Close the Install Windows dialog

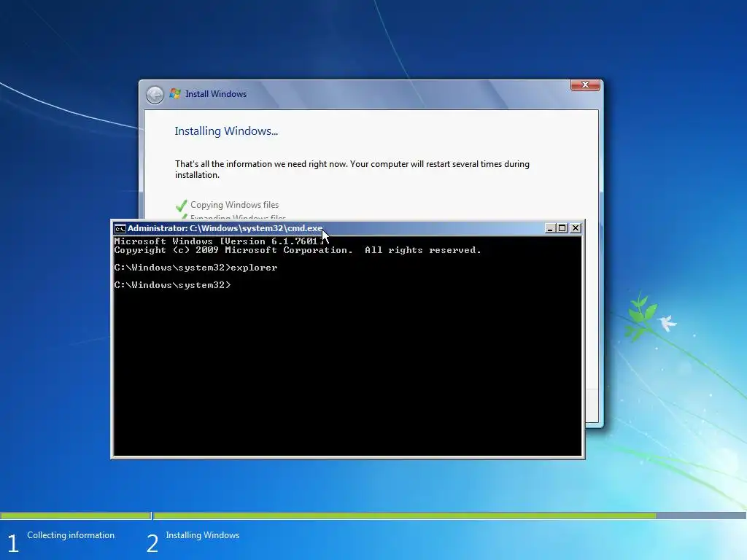pos(585,85)
